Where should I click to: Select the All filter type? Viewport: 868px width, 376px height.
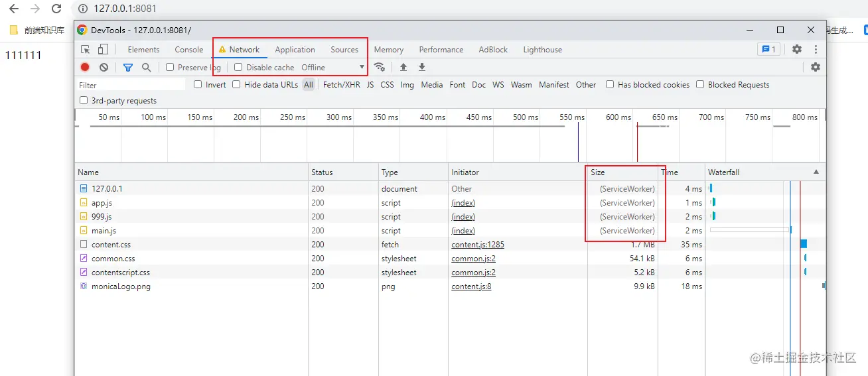pos(309,85)
